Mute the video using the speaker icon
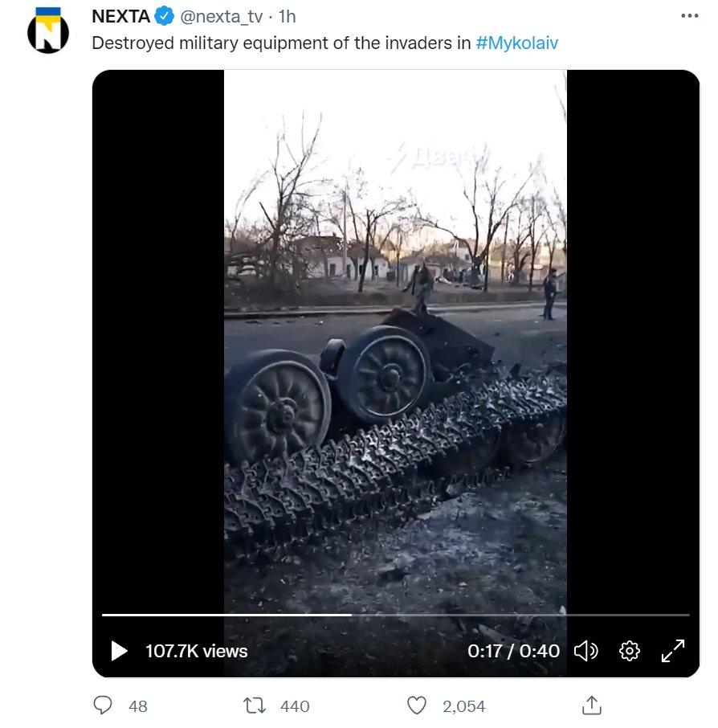The height and width of the screenshot is (728, 718). (x=585, y=651)
